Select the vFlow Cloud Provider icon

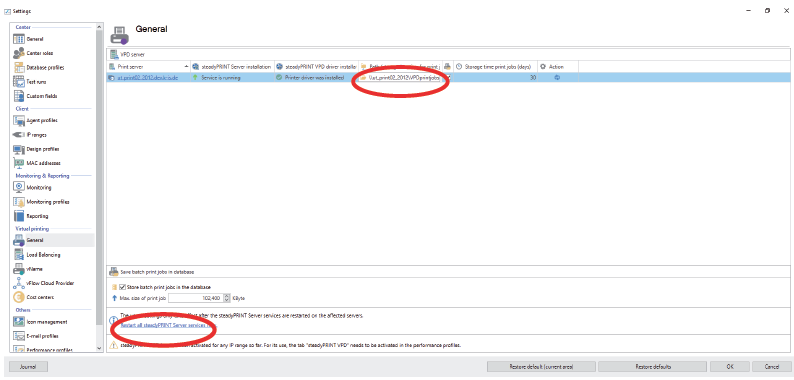pos(19,283)
